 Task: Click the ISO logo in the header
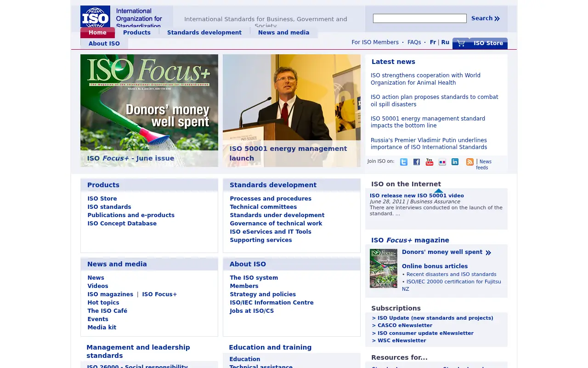coord(95,17)
